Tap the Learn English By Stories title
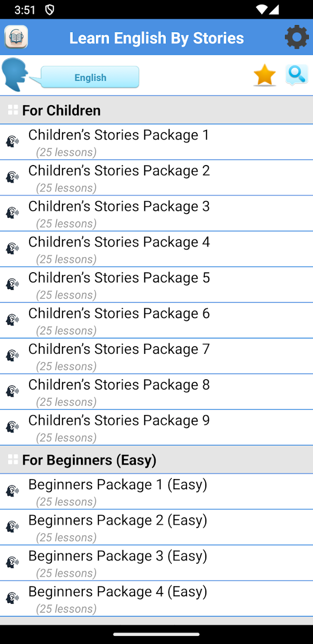The width and height of the screenshot is (313, 644). pos(156,38)
